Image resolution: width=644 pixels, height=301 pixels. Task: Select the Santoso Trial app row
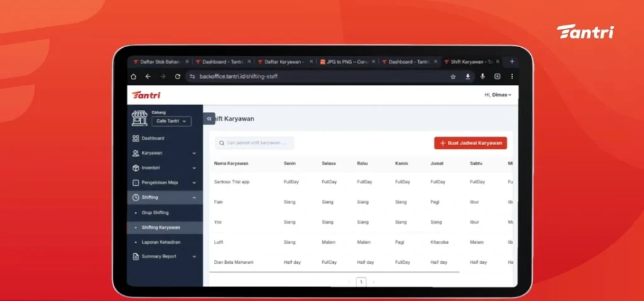coord(361,182)
